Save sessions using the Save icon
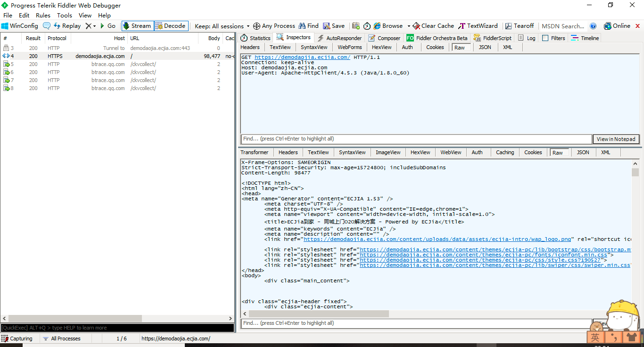This screenshot has height=347, width=644. (334, 26)
